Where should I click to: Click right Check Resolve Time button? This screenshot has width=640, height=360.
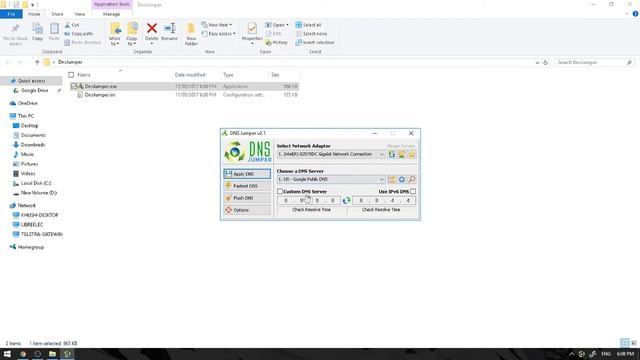pyautogui.click(x=381, y=210)
